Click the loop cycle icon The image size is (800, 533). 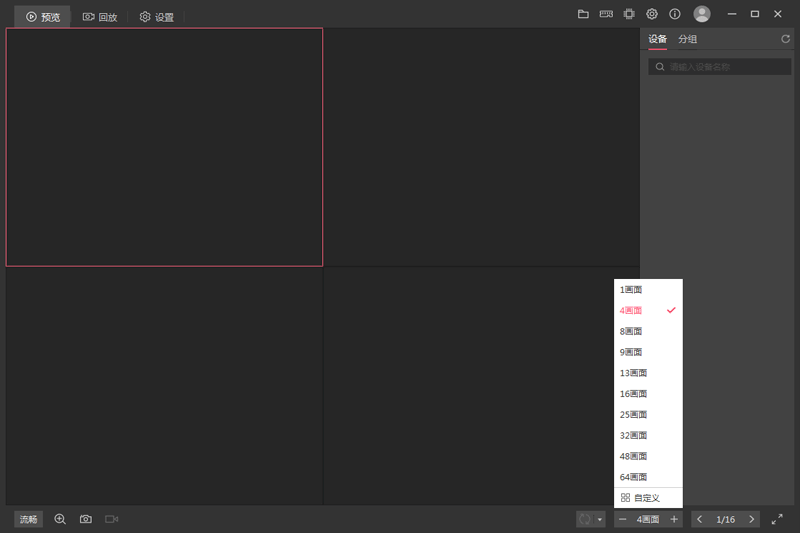(x=585, y=519)
